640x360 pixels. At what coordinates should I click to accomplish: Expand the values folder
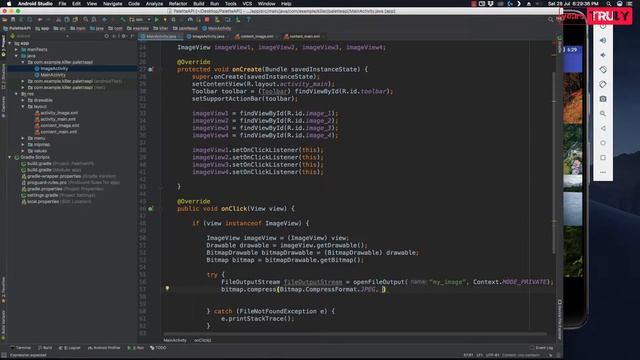click(x=23, y=151)
